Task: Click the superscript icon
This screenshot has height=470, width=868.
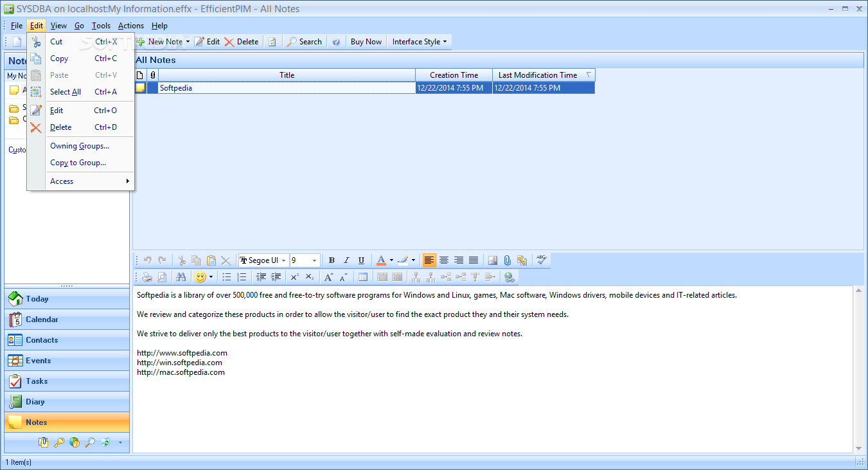Action: tap(294, 277)
